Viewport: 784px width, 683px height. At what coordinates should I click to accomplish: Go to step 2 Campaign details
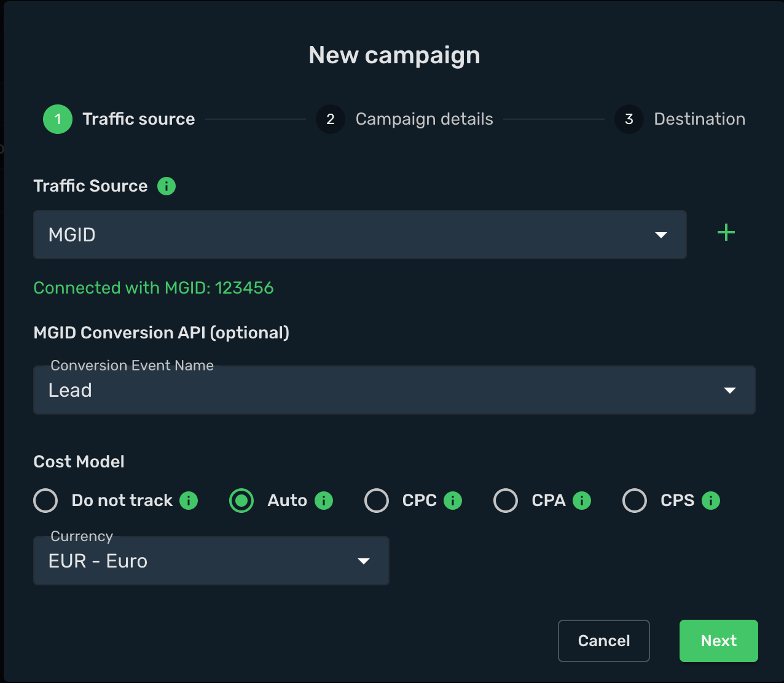pyautogui.click(x=405, y=119)
